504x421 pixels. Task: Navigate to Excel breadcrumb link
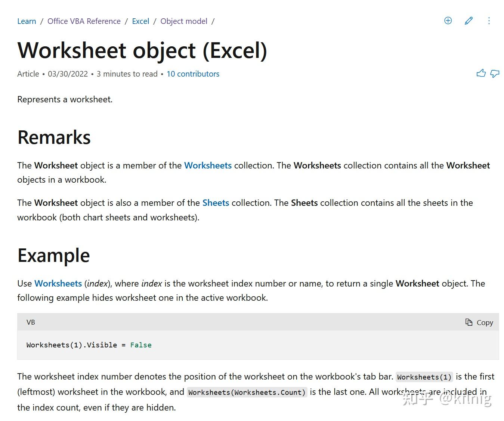pyautogui.click(x=140, y=21)
